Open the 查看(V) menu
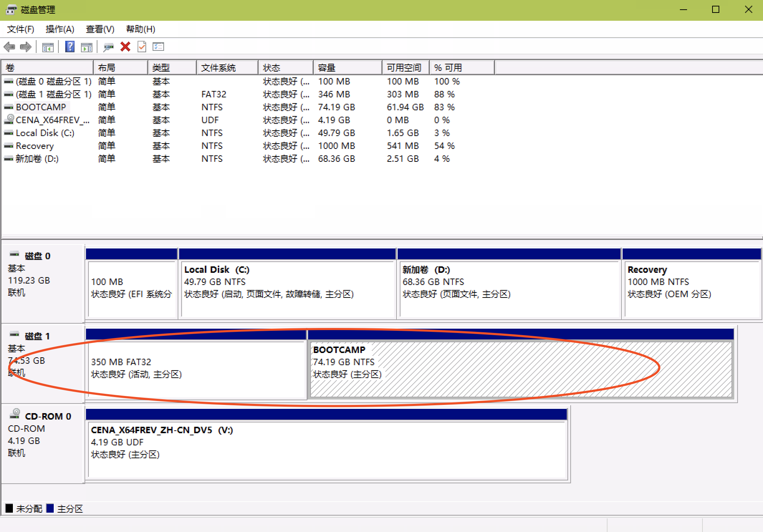This screenshot has width=763, height=532. pos(100,29)
